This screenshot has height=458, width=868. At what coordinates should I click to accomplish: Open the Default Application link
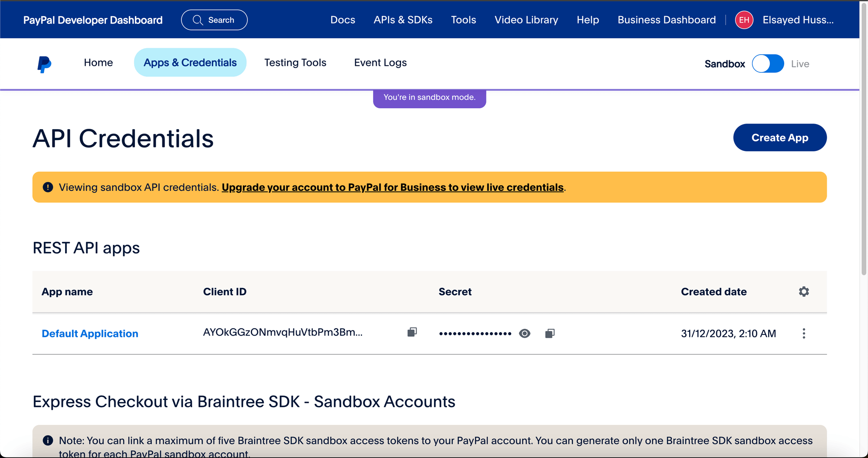coord(90,334)
